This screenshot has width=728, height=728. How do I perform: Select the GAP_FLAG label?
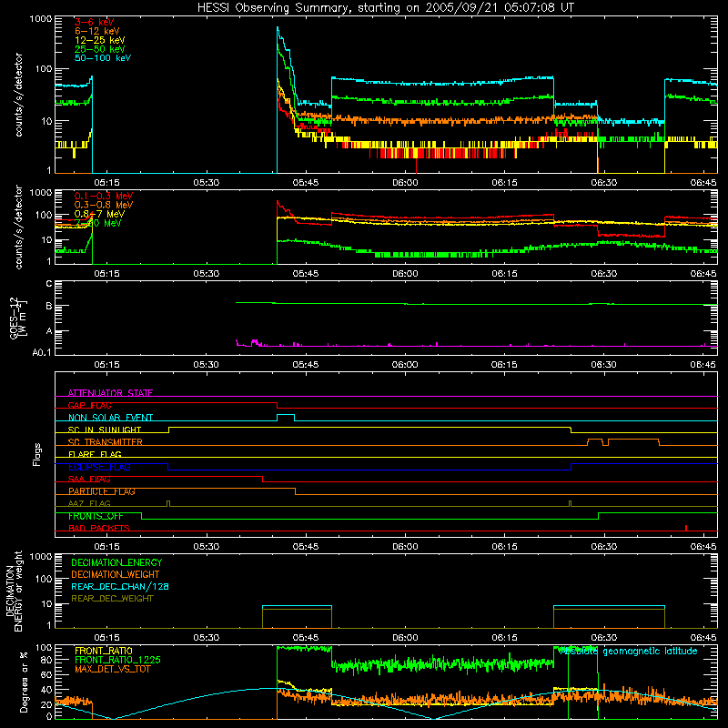coord(89,405)
